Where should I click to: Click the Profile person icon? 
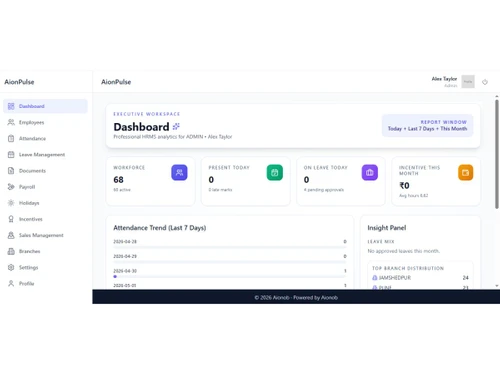click(x=11, y=283)
